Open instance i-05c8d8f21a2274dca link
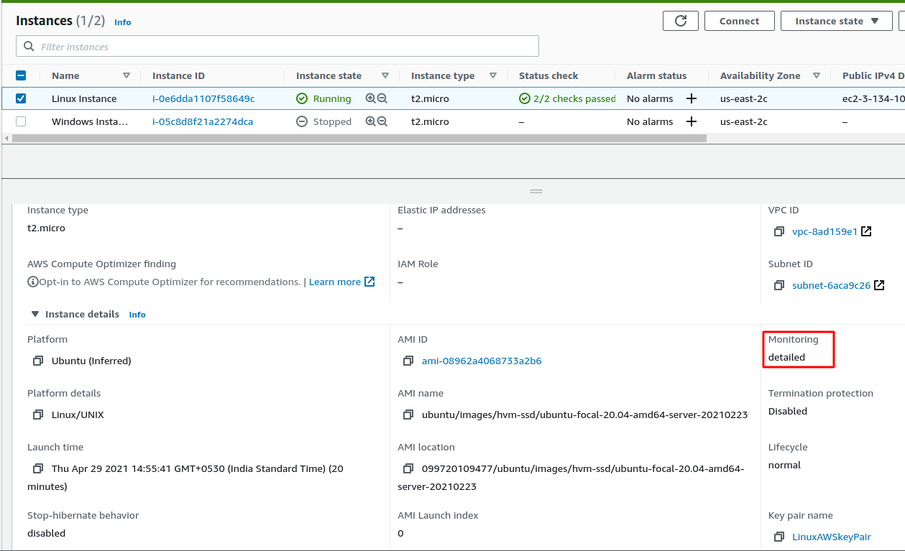This screenshot has height=551, width=905. coord(203,122)
